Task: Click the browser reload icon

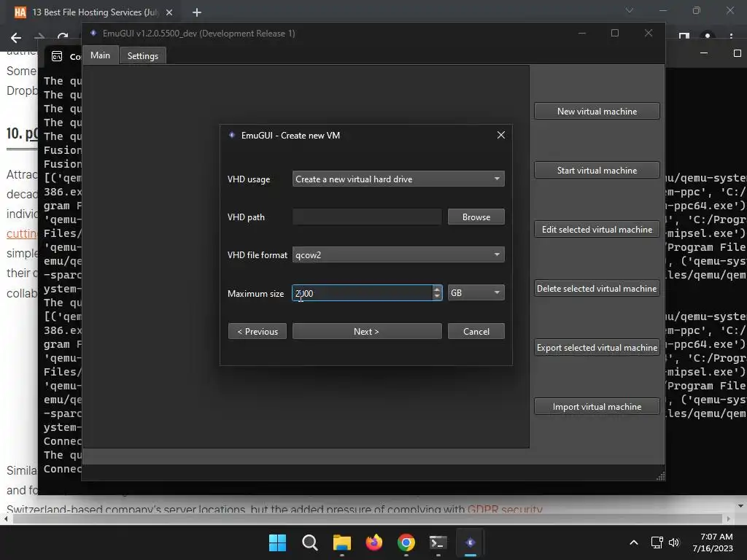Action: (63, 38)
